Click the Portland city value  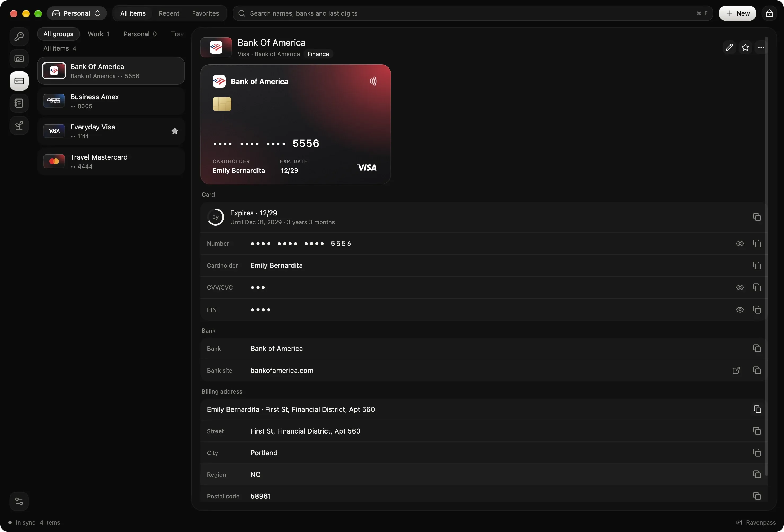point(264,453)
